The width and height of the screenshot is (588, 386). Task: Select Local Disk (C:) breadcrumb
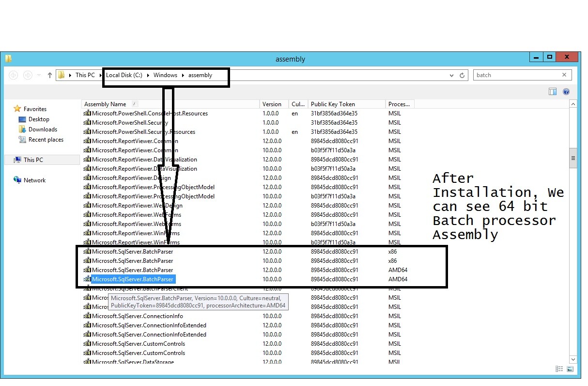tap(124, 75)
